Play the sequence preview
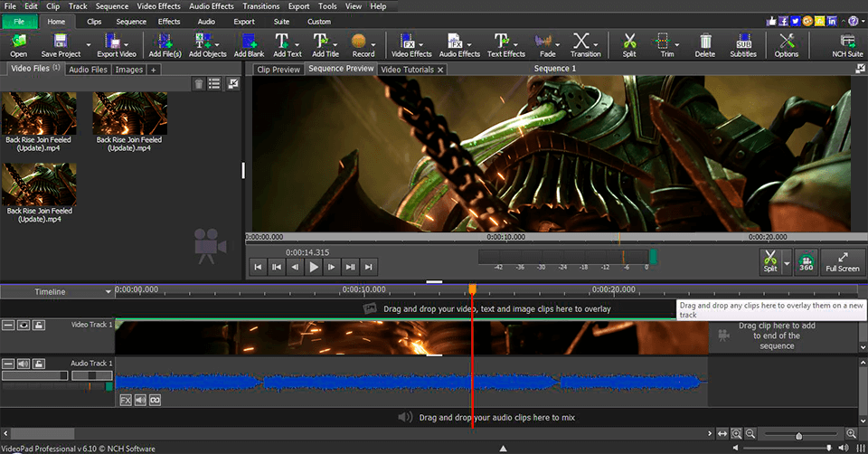The width and height of the screenshot is (868, 454). point(314,267)
